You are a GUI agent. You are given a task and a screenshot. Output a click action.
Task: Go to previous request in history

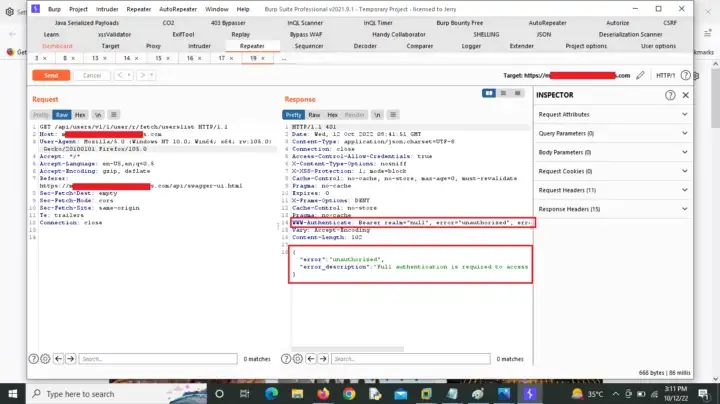120,75
